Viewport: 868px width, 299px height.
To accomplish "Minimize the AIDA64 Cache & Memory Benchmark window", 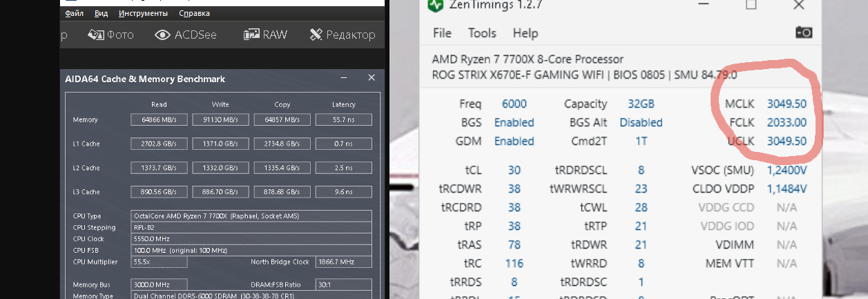I will [x=344, y=78].
